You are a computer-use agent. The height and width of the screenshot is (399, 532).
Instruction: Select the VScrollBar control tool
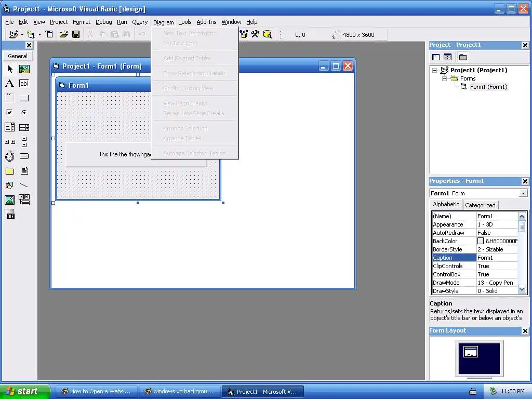(x=24, y=142)
